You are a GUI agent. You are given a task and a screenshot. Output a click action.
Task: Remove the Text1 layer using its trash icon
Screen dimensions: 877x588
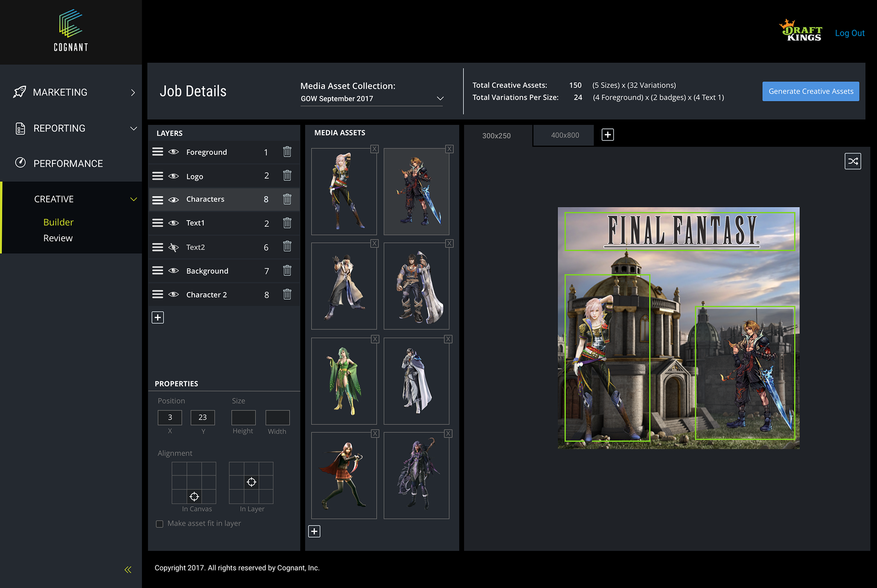[287, 223]
